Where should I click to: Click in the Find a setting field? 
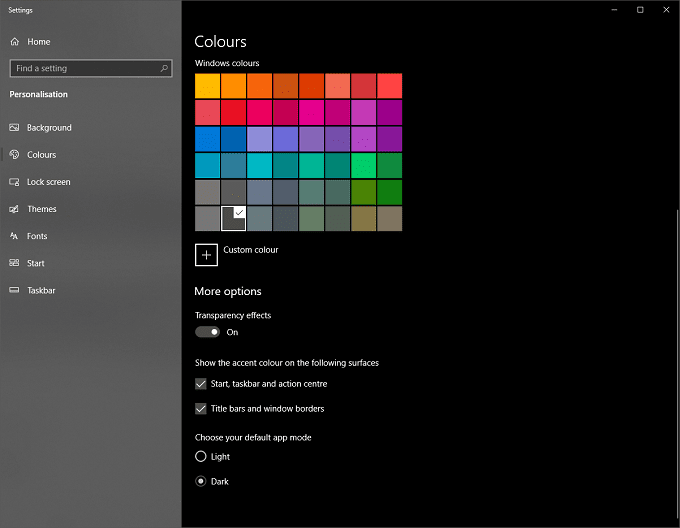(x=84, y=68)
